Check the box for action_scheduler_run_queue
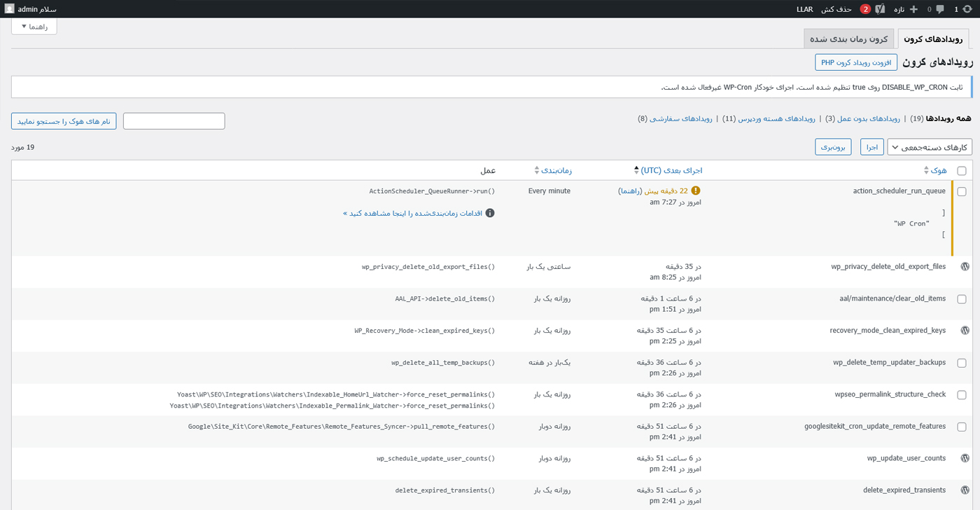980x510 pixels. tap(961, 191)
